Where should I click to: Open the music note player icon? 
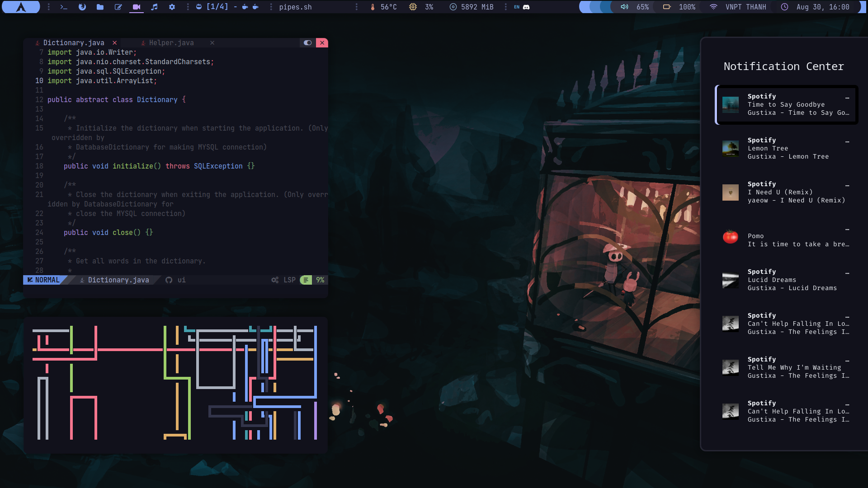click(154, 7)
